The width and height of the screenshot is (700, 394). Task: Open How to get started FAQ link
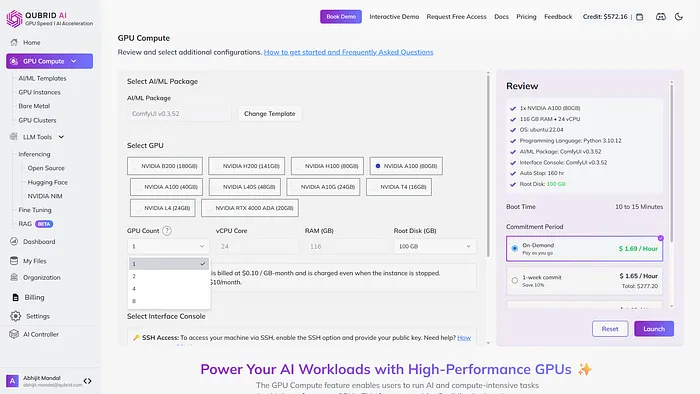(x=348, y=52)
